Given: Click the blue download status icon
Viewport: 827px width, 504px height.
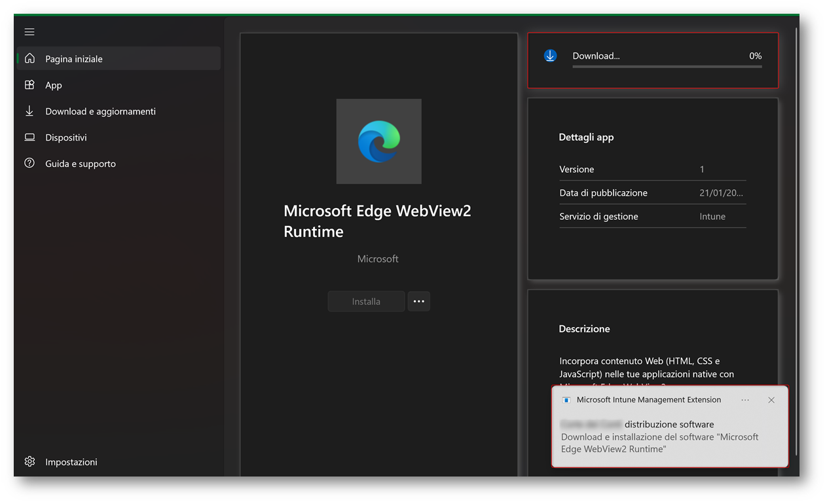Looking at the screenshot, I should pos(550,56).
